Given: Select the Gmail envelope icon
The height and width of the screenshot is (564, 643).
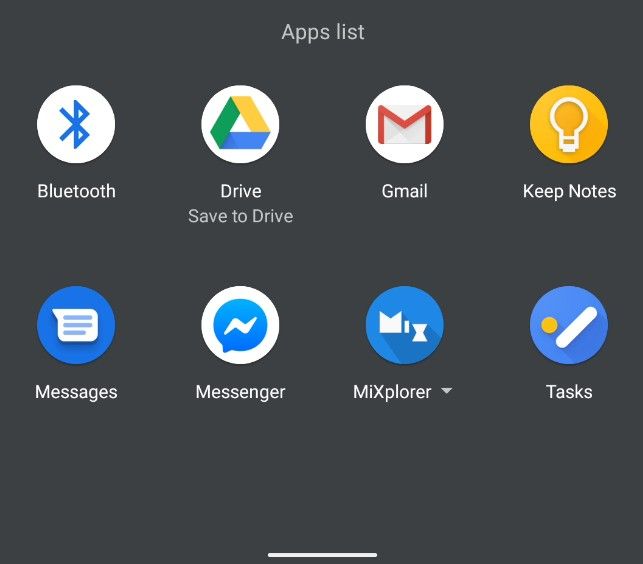Looking at the screenshot, I should (x=405, y=124).
